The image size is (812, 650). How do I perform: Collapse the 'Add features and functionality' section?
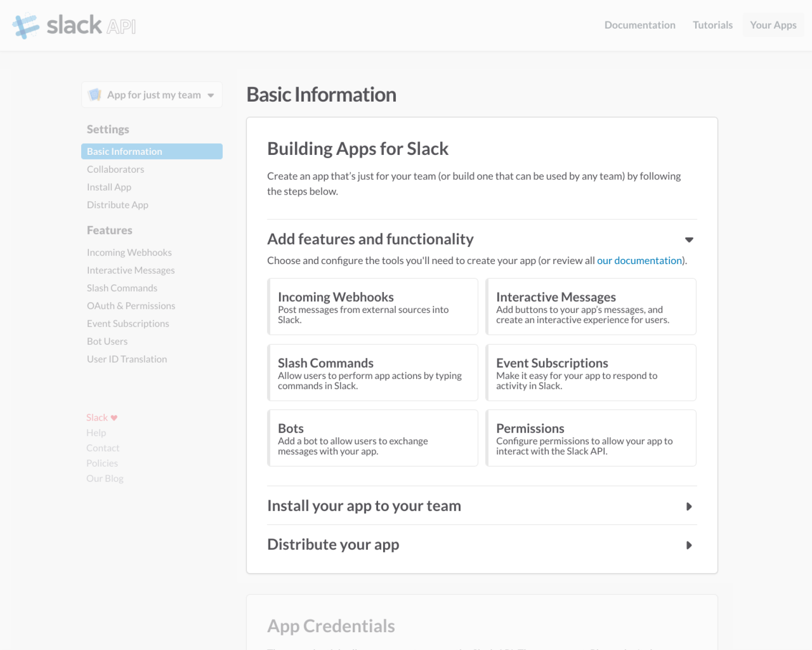(689, 240)
